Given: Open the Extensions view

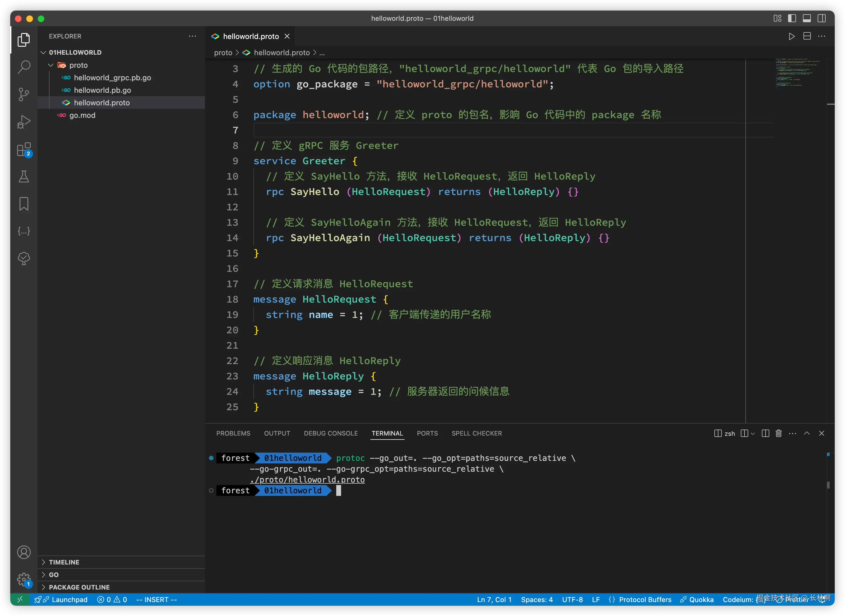Looking at the screenshot, I should pyautogui.click(x=24, y=149).
